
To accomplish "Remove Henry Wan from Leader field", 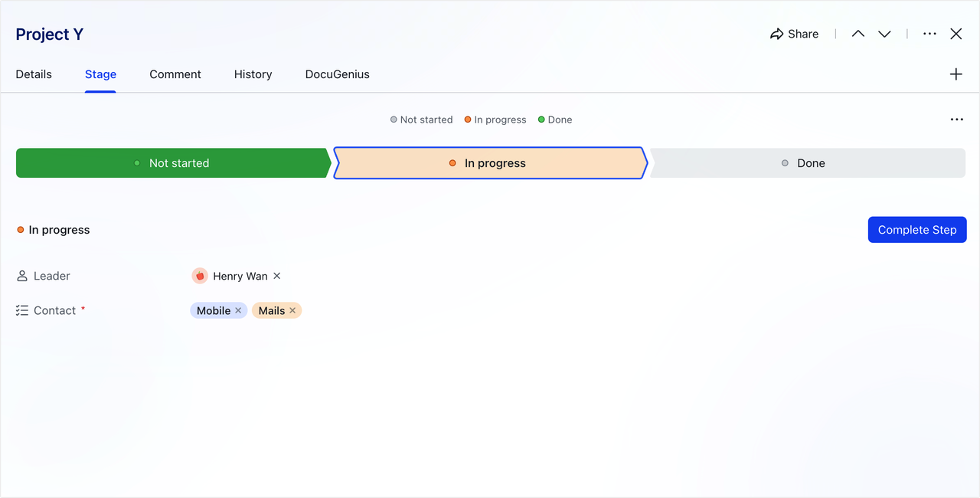I will [277, 276].
